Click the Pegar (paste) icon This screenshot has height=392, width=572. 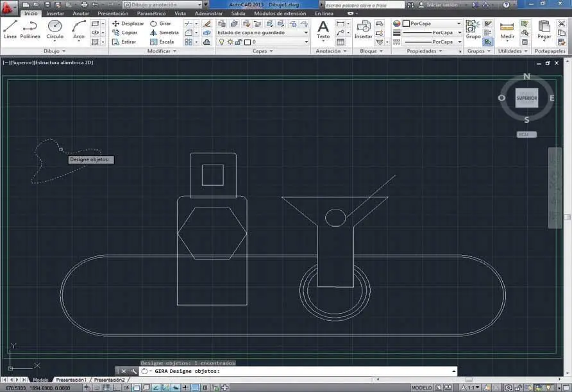(x=544, y=29)
